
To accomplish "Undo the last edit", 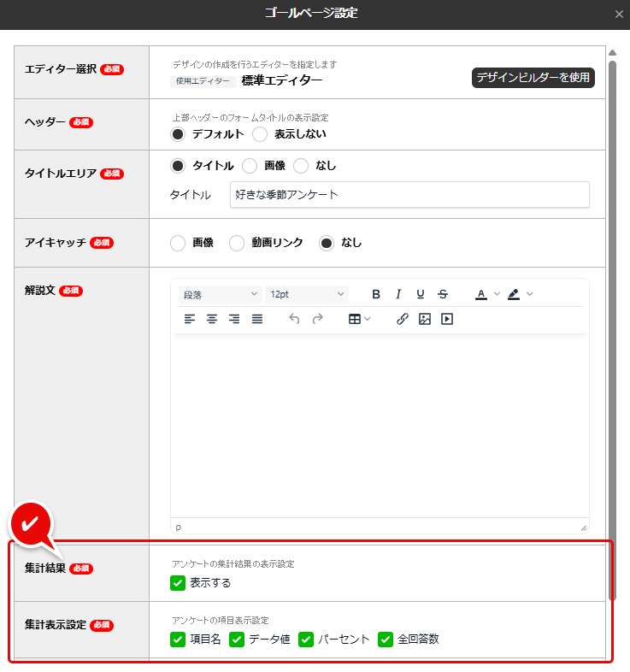I will click(294, 319).
